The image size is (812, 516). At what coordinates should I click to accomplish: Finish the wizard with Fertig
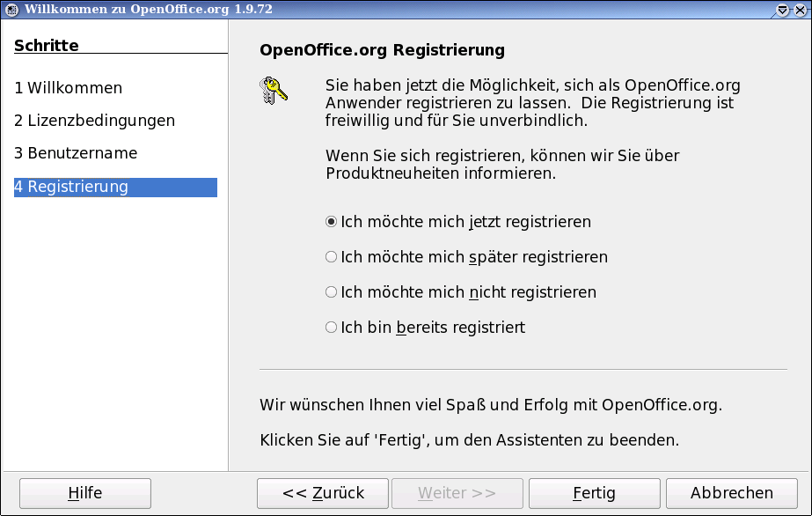point(594,493)
